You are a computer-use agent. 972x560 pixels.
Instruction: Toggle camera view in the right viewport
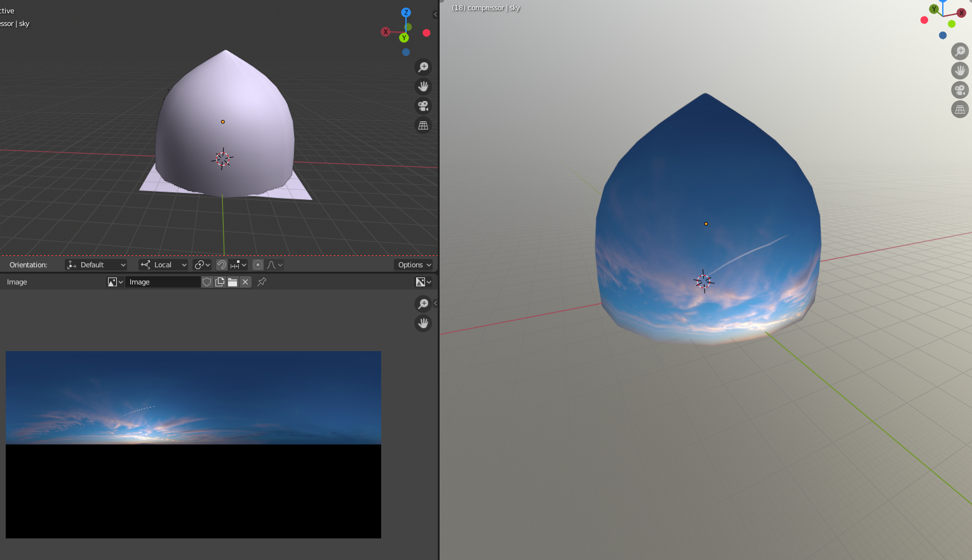(960, 90)
